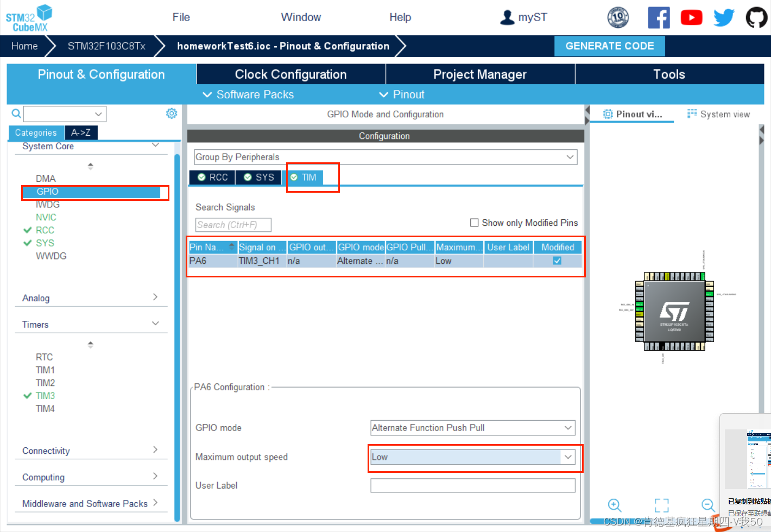
Task: Fit the chip to the pinout view
Action: 661,505
